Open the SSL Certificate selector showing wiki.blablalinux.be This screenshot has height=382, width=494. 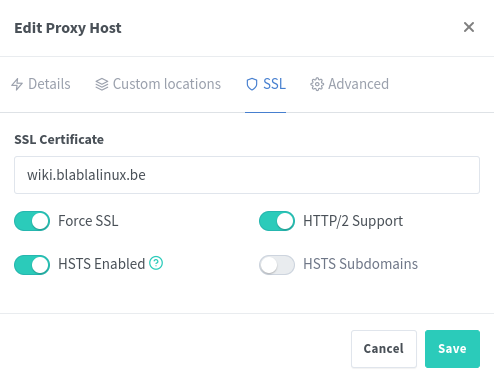tap(247, 175)
